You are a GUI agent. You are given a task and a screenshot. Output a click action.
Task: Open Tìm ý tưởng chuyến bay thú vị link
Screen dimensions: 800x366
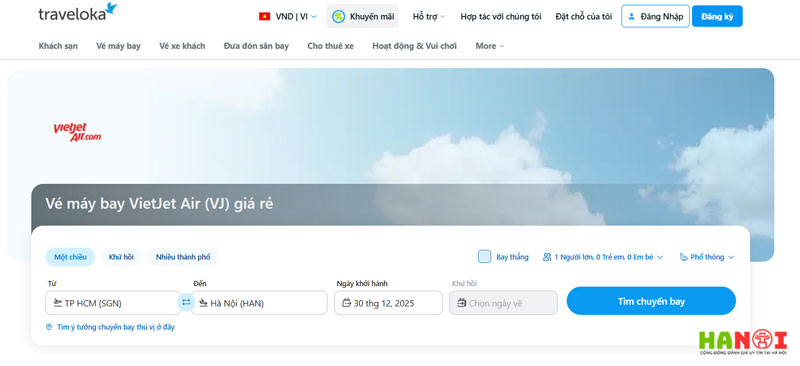click(x=110, y=327)
